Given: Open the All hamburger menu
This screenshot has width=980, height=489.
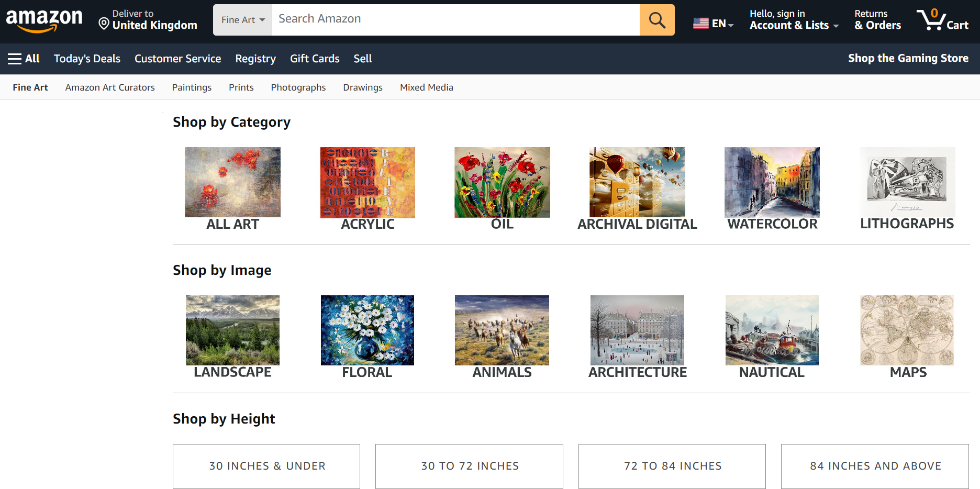Looking at the screenshot, I should (x=24, y=59).
